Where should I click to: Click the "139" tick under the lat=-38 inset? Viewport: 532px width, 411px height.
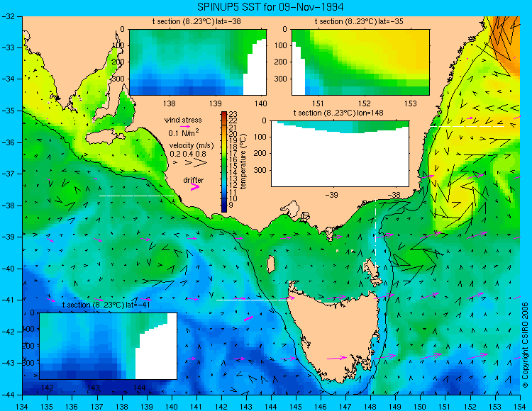[215, 103]
